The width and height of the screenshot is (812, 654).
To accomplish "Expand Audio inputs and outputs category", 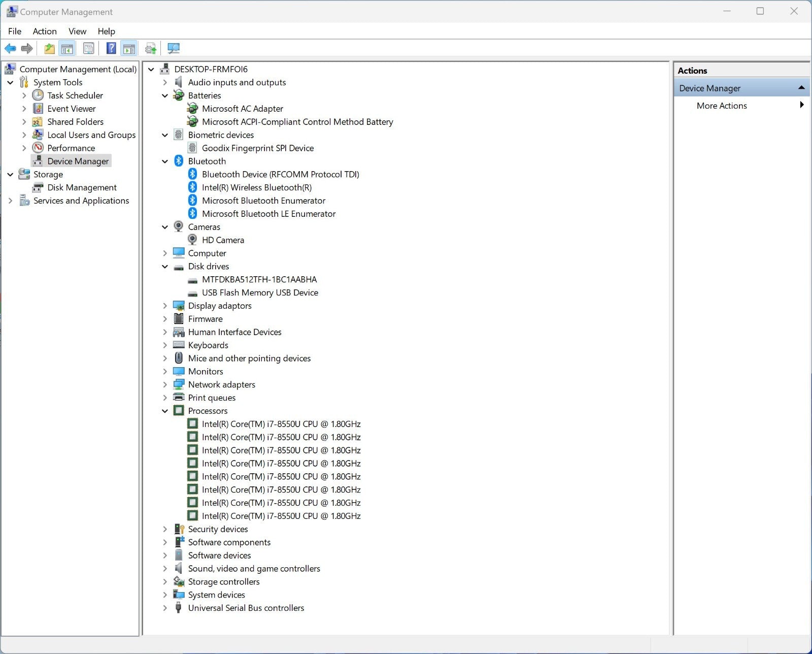I will pyautogui.click(x=165, y=82).
